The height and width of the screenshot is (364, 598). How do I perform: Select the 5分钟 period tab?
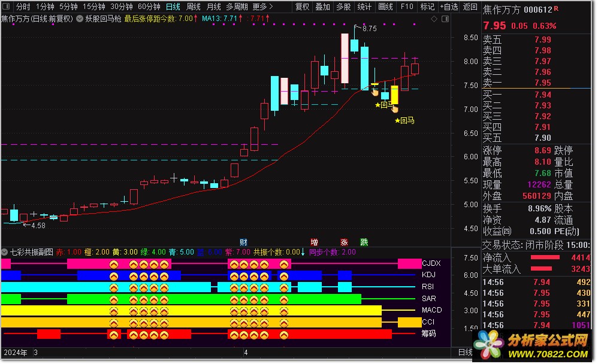(69, 7)
